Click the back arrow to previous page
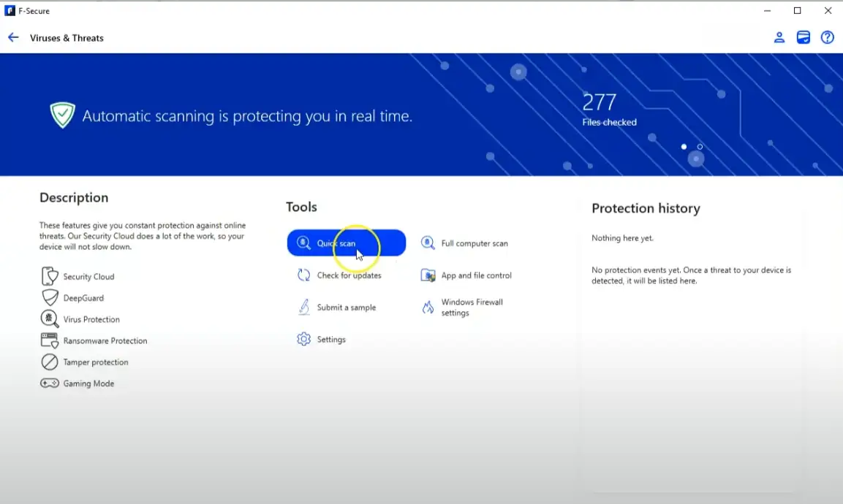 (x=13, y=37)
